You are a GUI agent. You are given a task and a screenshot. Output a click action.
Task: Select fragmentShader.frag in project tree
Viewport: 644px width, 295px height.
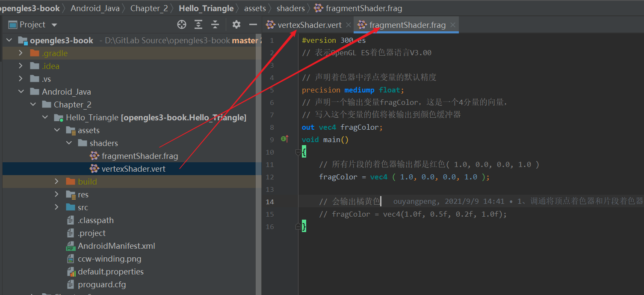pos(140,156)
